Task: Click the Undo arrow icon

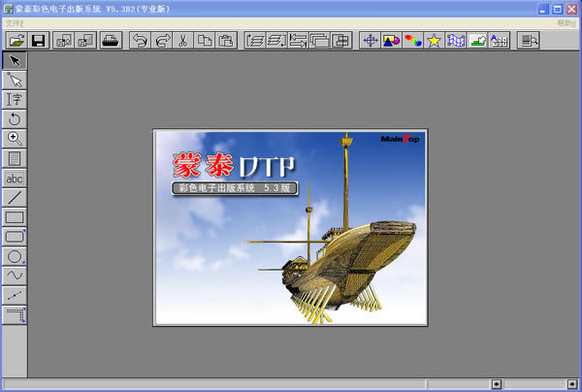Action: [x=139, y=40]
